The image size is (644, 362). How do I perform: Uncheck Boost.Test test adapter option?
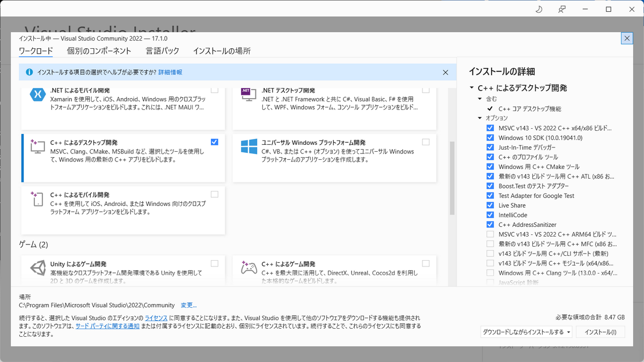click(x=490, y=186)
